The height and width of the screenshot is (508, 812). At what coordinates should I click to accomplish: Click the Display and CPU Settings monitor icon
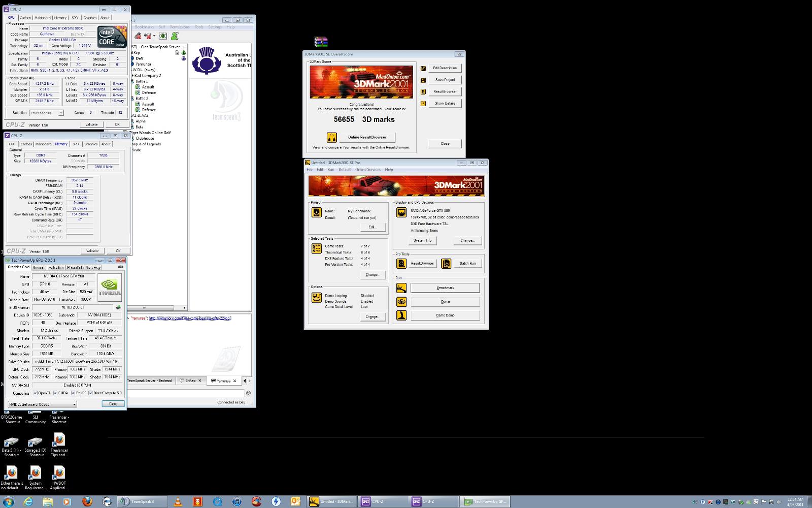point(401,212)
